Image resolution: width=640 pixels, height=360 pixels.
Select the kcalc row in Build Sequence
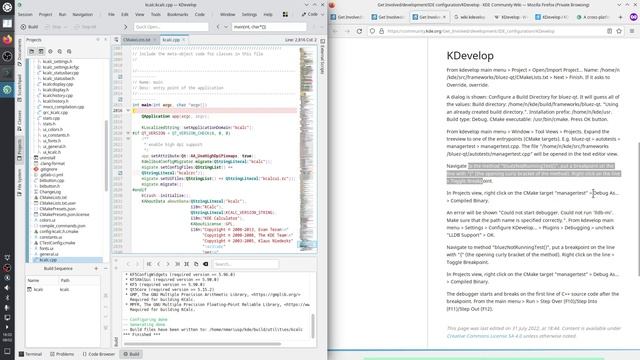tap(63, 289)
